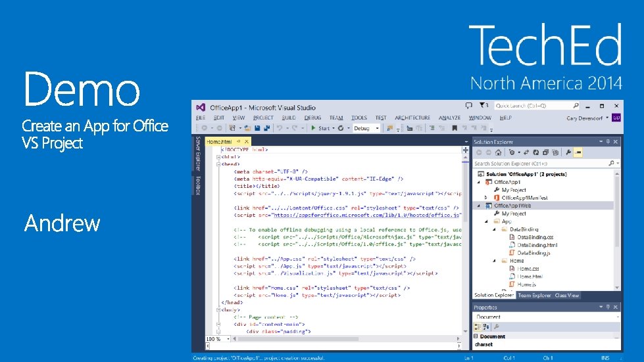644x362 pixels.
Task: Click the Open File folder icon
Action: point(247,128)
